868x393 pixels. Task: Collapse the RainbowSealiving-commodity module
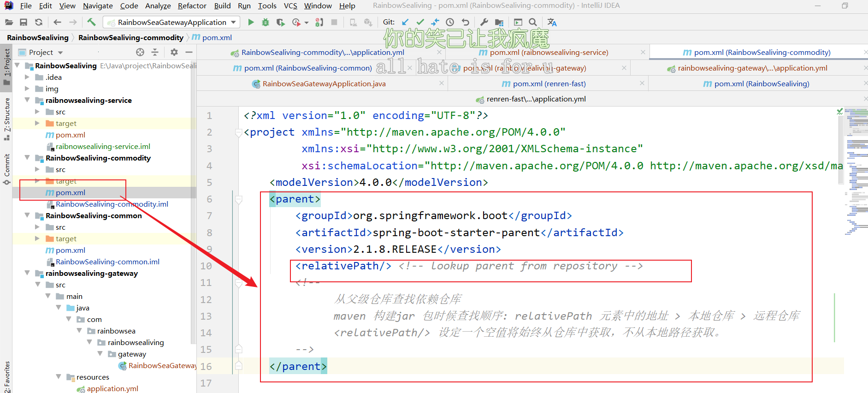coord(27,158)
